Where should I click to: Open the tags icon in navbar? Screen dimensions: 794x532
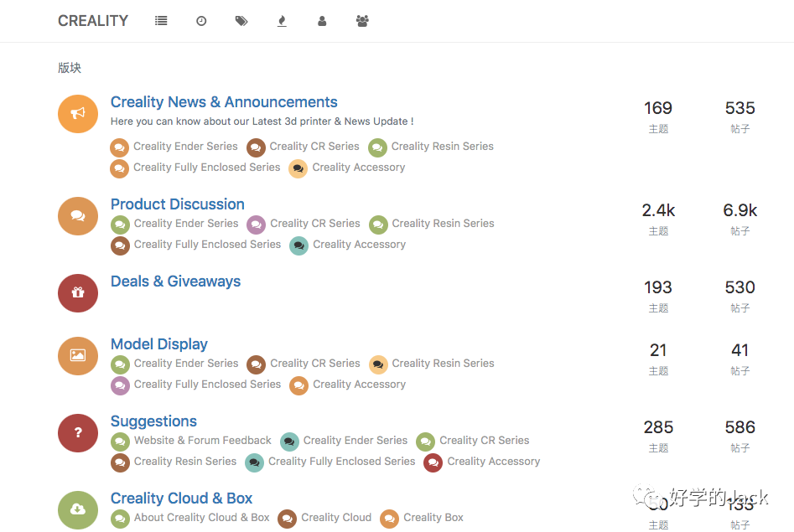coord(241,21)
